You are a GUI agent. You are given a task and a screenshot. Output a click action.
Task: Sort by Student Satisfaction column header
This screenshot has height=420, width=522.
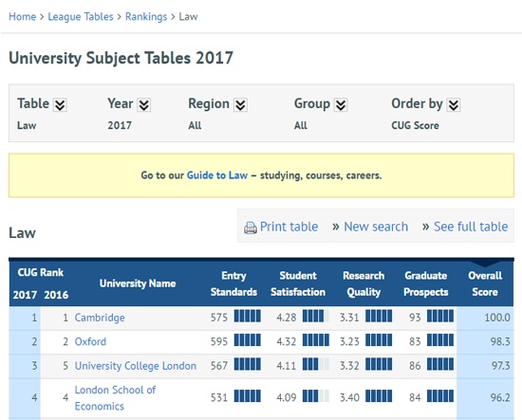(x=298, y=283)
